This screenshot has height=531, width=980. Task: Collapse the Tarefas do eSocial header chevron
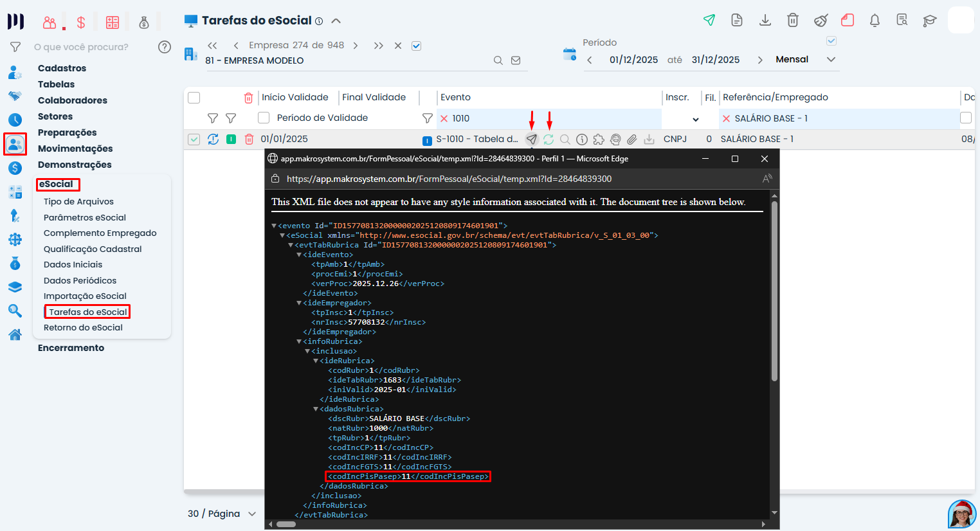pyautogui.click(x=336, y=21)
